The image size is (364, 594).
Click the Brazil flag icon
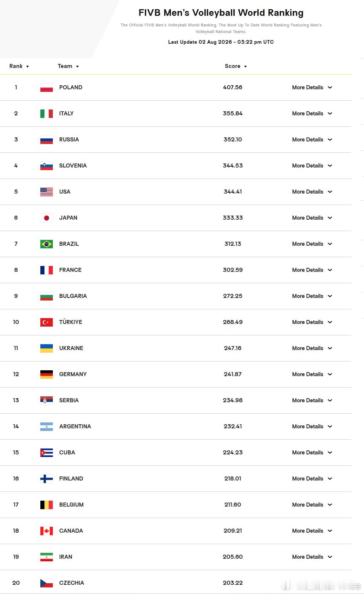pyautogui.click(x=47, y=244)
